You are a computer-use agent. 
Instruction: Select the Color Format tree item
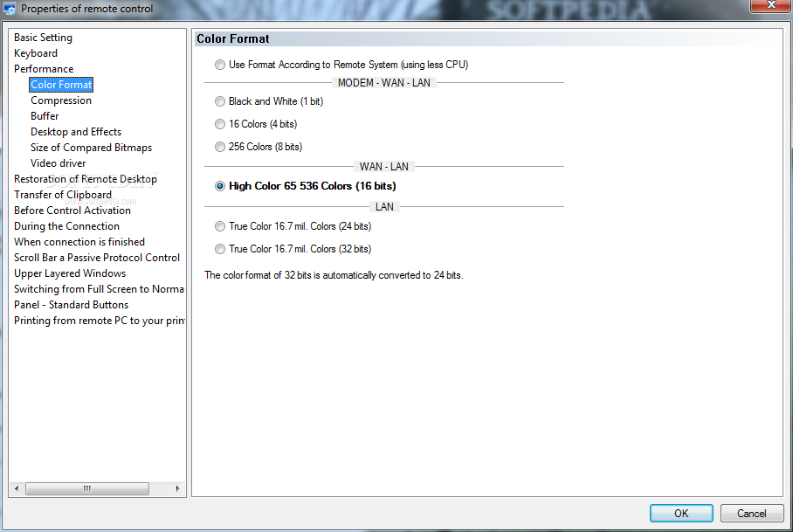coord(61,85)
